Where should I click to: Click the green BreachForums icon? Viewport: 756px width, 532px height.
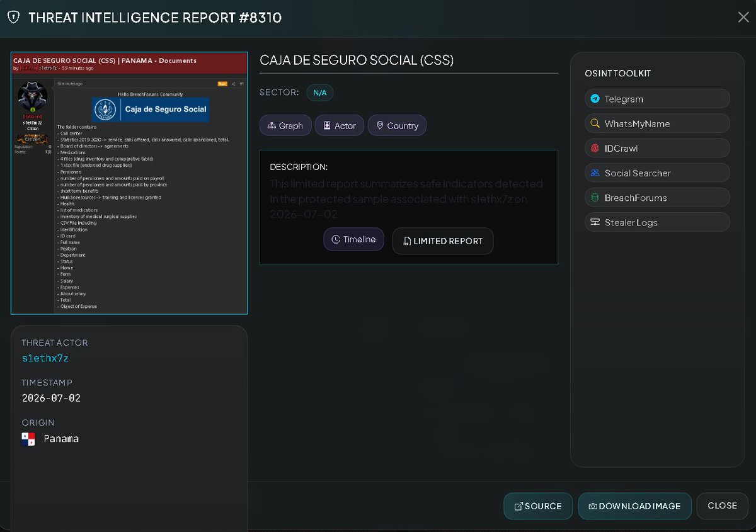[x=595, y=198]
